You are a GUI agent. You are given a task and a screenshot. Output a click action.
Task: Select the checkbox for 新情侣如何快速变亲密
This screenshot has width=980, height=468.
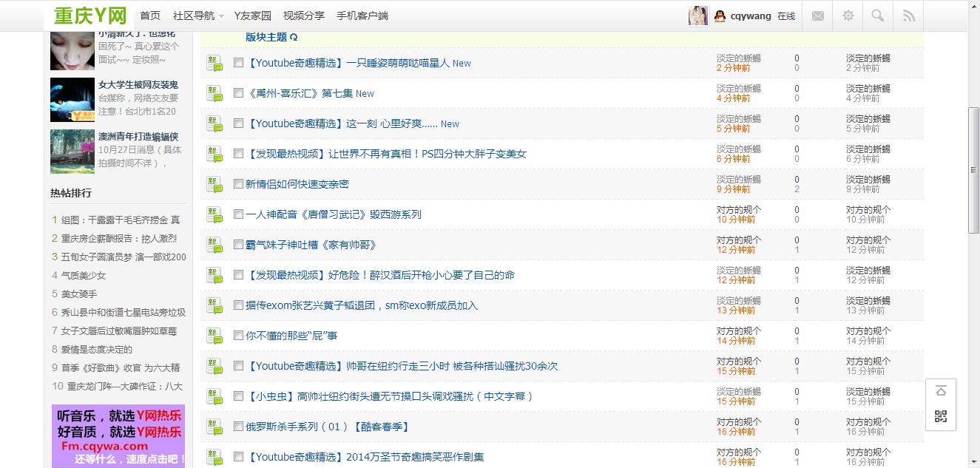tap(237, 184)
